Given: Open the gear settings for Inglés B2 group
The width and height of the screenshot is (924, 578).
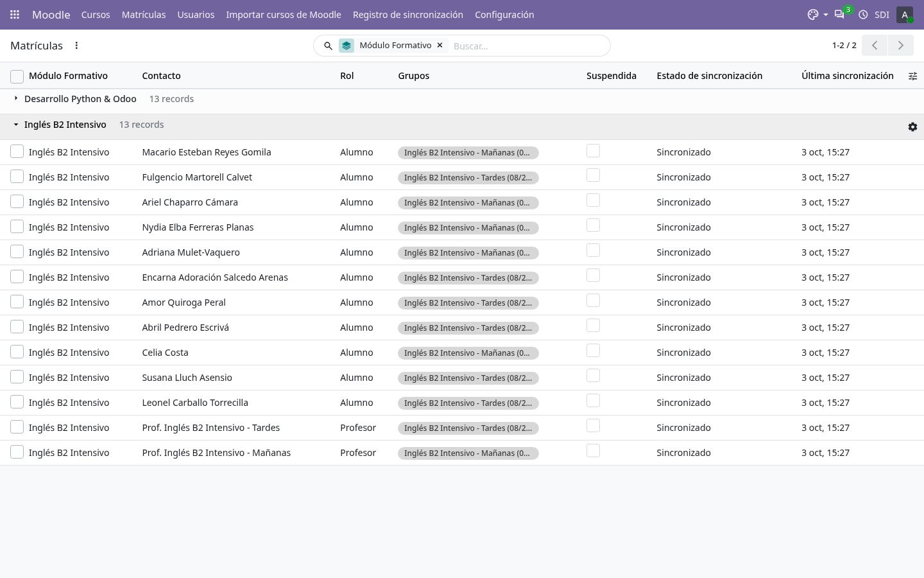Looking at the screenshot, I should click(x=912, y=127).
